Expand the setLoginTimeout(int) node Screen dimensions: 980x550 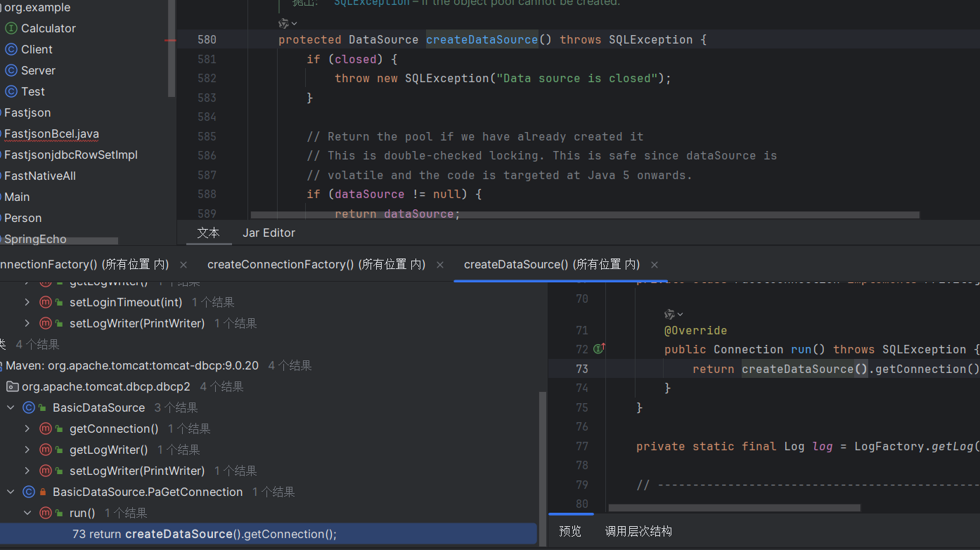pos(27,302)
